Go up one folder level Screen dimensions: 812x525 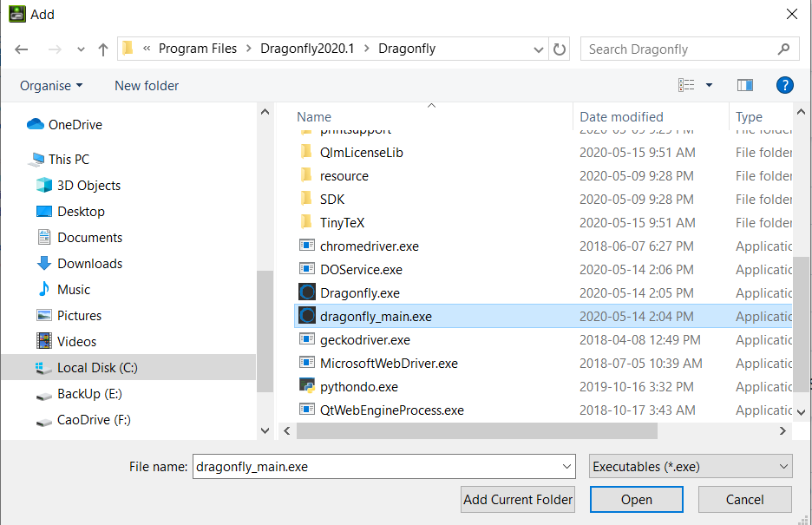coord(103,49)
